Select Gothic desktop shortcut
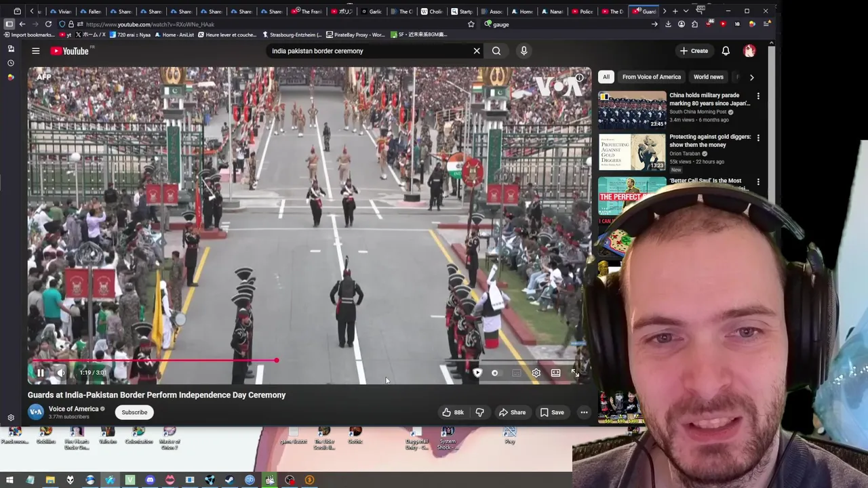The image size is (868, 488). (355, 436)
